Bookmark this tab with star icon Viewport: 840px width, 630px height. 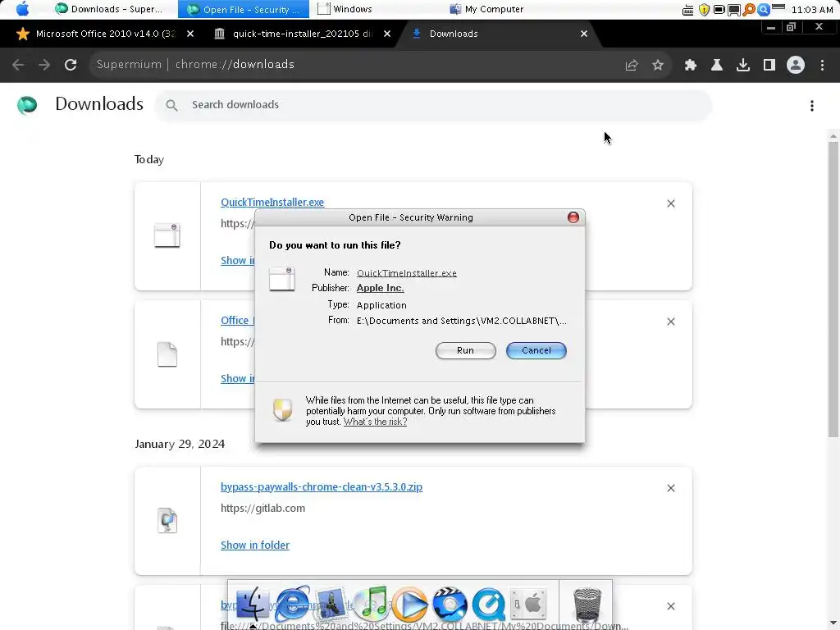tap(657, 65)
